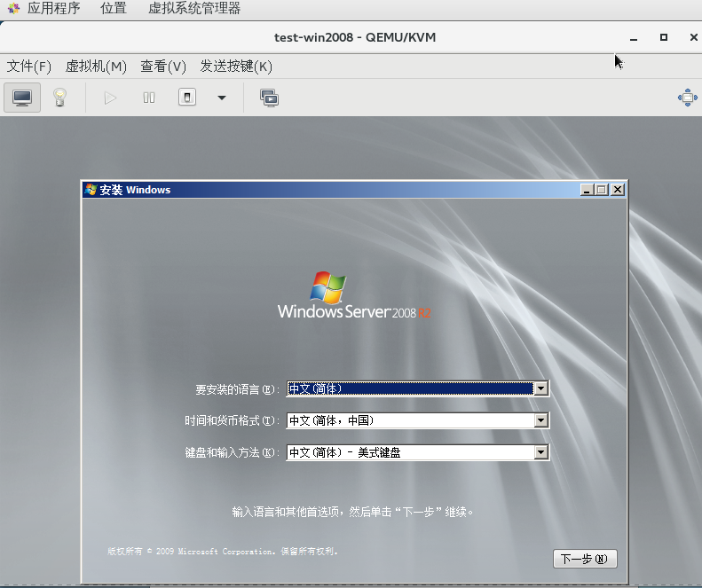Select the 中文(简体) language combo box
Viewport: 702px width, 588px height.
pyautogui.click(x=418, y=388)
